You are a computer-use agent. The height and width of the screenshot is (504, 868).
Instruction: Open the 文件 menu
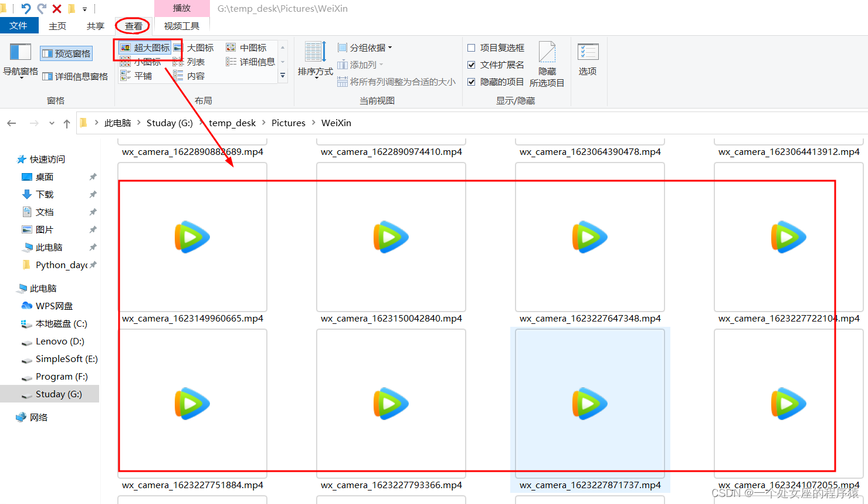(19, 25)
